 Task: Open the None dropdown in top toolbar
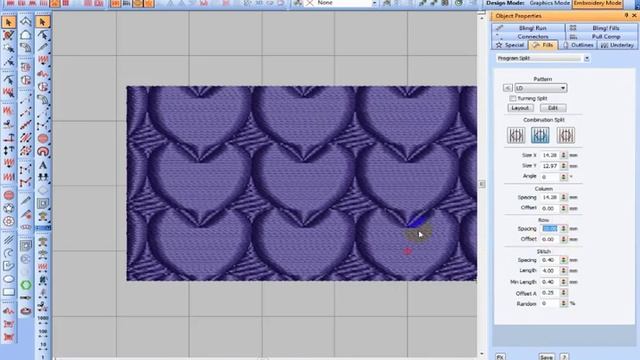click(x=374, y=3)
